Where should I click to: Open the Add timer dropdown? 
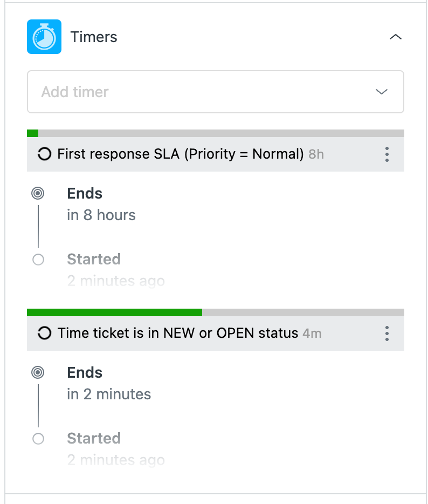[205, 92]
